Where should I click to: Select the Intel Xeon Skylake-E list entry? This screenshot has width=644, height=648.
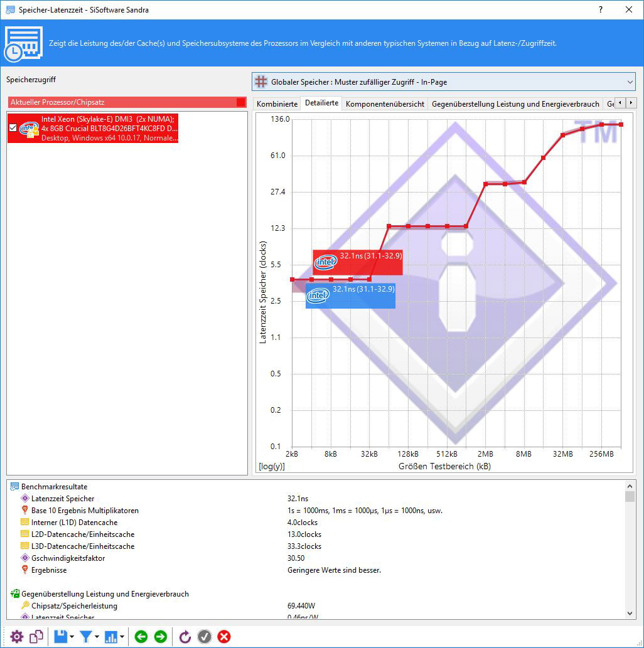point(93,128)
